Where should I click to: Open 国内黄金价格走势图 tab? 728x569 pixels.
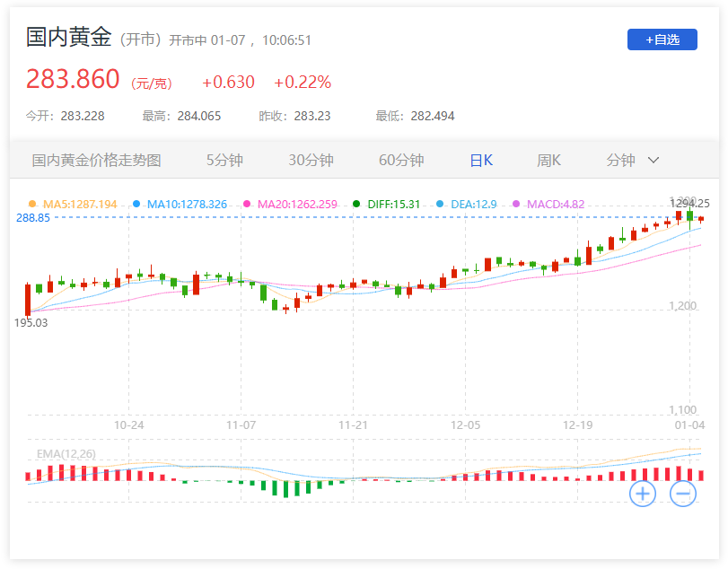[x=97, y=161]
